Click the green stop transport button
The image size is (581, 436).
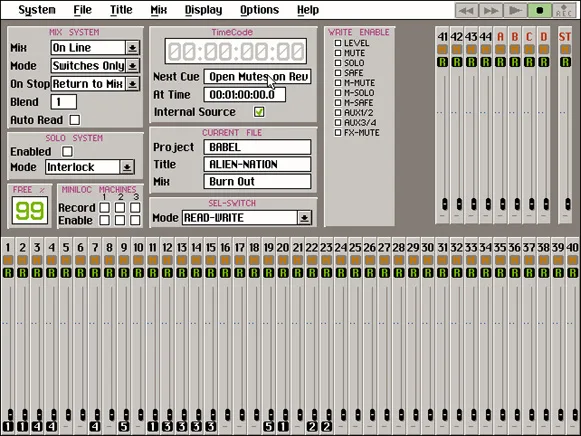point(540,10)
